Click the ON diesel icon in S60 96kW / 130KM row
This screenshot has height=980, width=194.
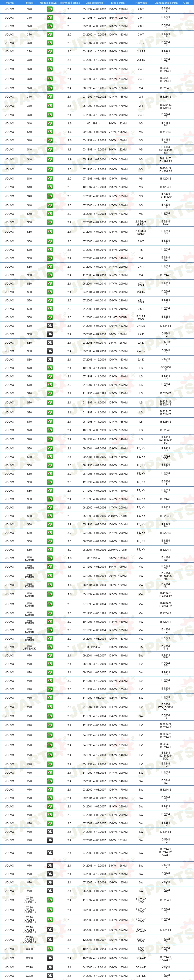click(50, 334)
